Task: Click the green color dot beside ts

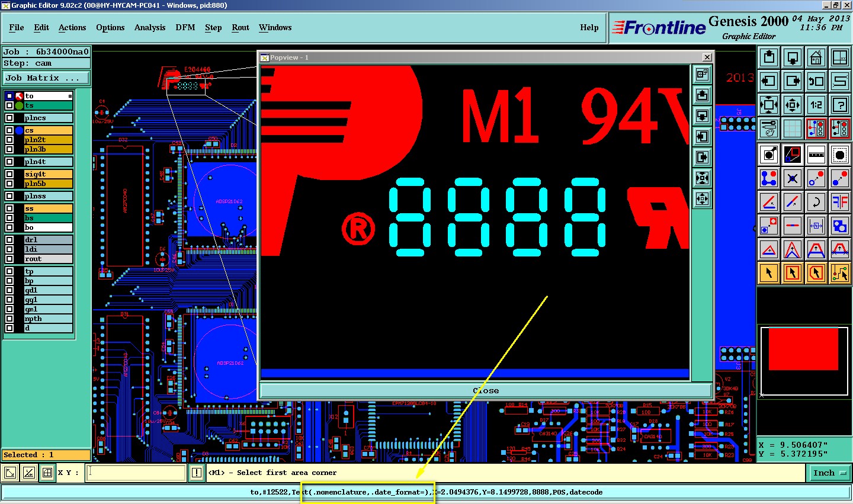Action: (x=20, y=105)
